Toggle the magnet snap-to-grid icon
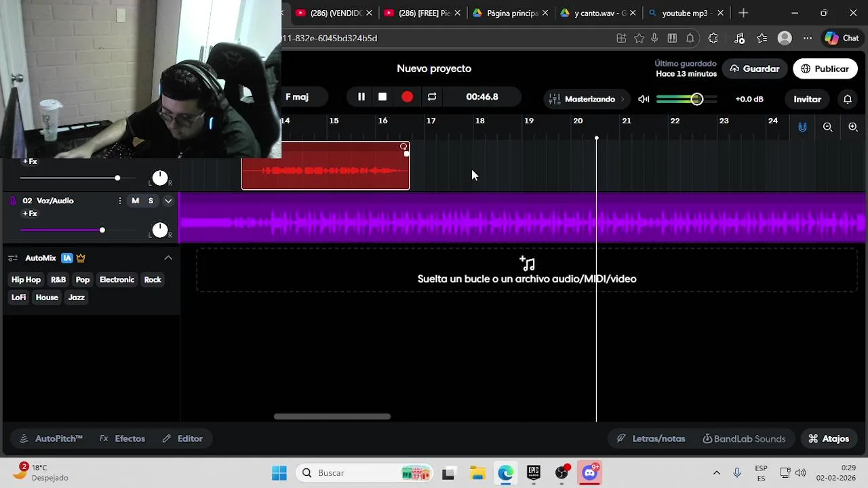The width and height of the screenshot is (868, 488). [x=802, y=127]
